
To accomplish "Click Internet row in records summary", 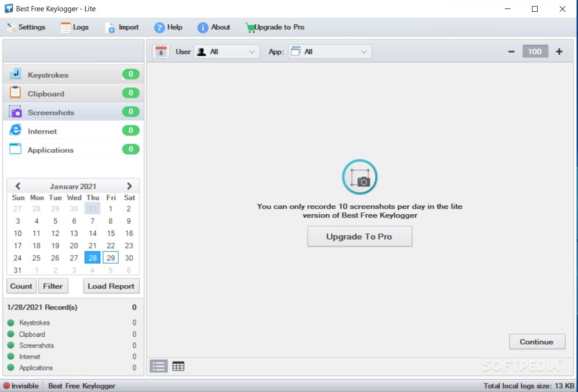I will (x=72, y=357).
